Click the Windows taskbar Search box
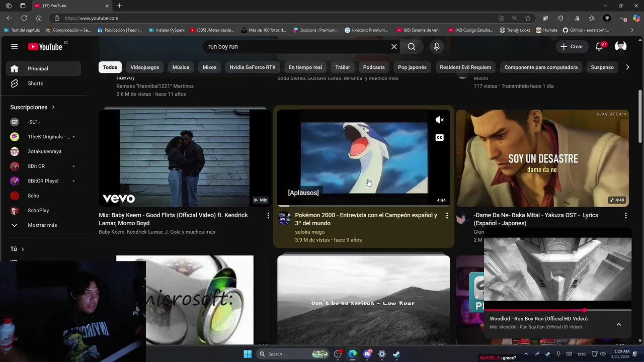This screenshot has width=644, height=362. (x=294, y=354)
